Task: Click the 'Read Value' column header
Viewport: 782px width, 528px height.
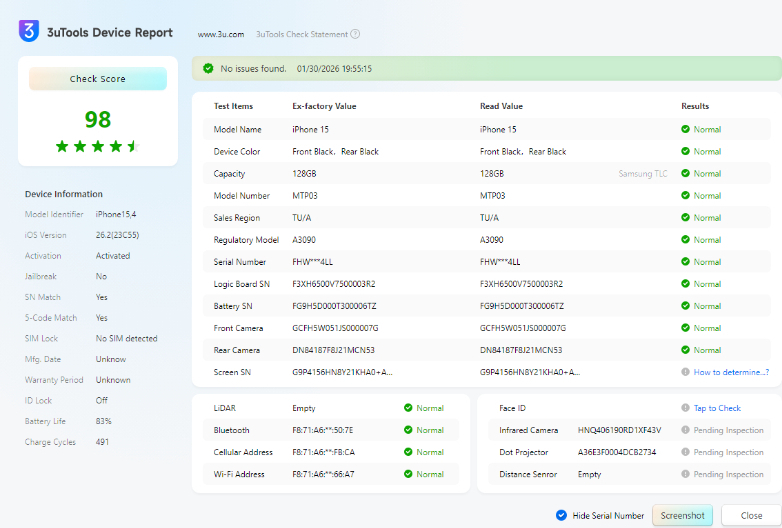Action: [x=501, y=106]
